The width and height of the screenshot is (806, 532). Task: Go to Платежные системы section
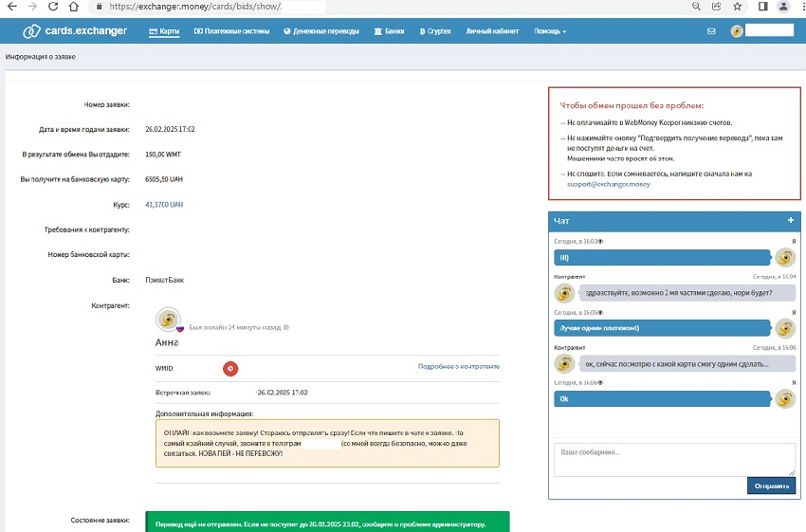coord(231,31)
